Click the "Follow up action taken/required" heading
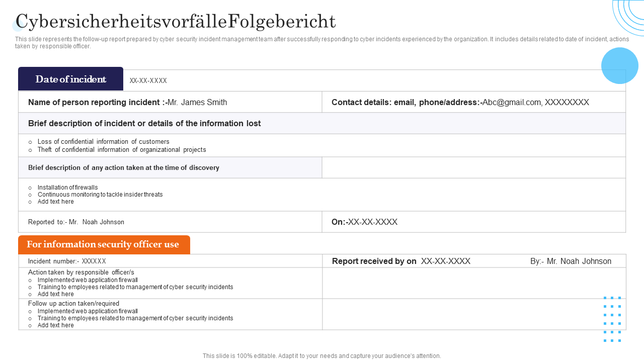The width and height of the screenshot is (644, 362). pos(74,304)
